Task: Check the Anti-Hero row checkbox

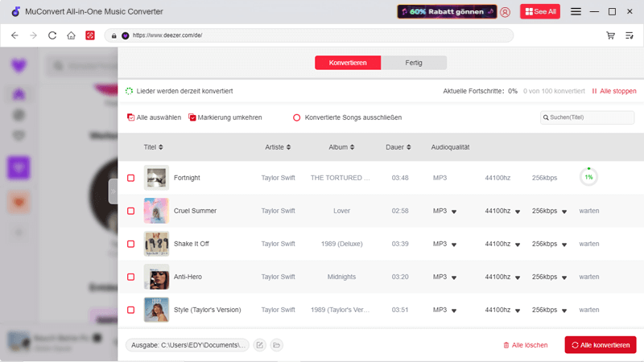Action: pos(130,277)
